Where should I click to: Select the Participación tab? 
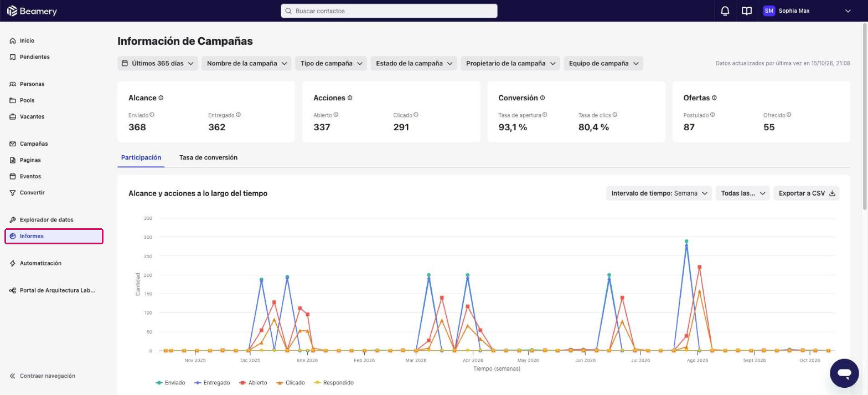coord(141,158)
